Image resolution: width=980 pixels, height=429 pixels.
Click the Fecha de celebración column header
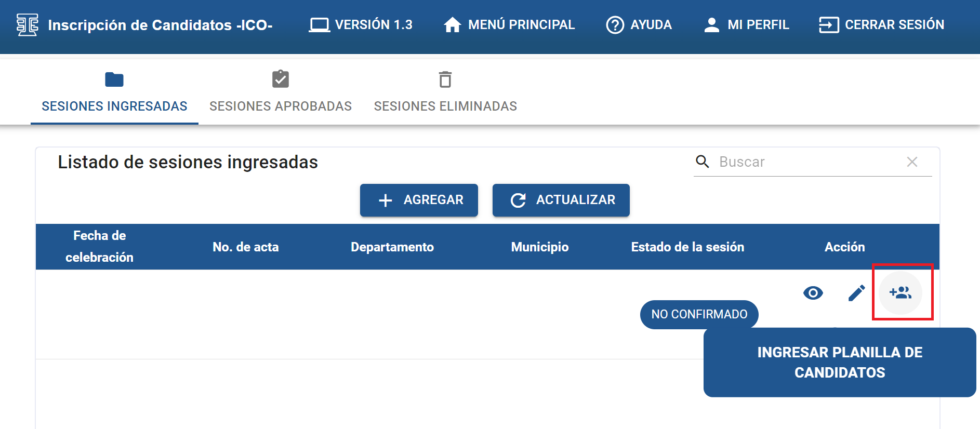coord(99,247)
